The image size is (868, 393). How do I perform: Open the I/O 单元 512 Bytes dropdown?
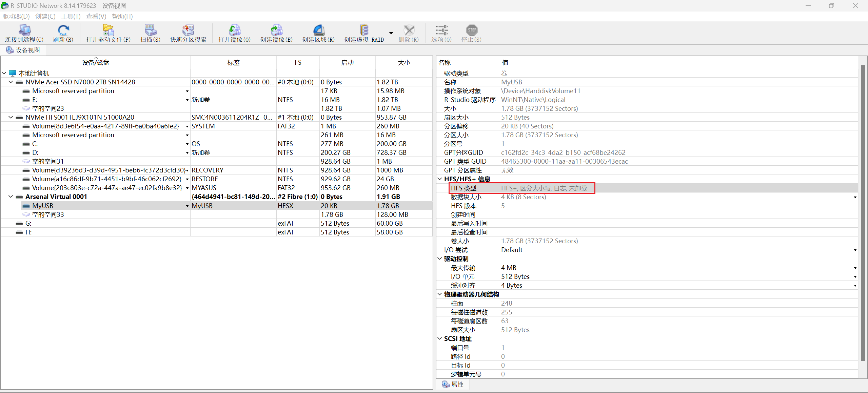click(x=855, y=277)
